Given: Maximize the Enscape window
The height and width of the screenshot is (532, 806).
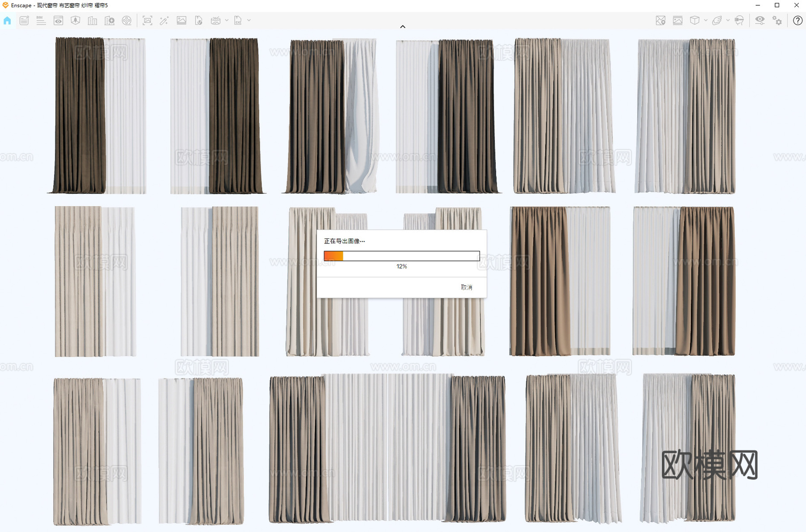Looking at the screenshot, I should click(x=777, y=5).
